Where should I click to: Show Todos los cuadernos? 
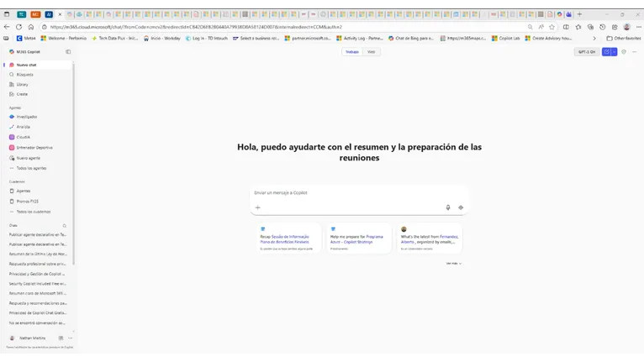[34, 212]
